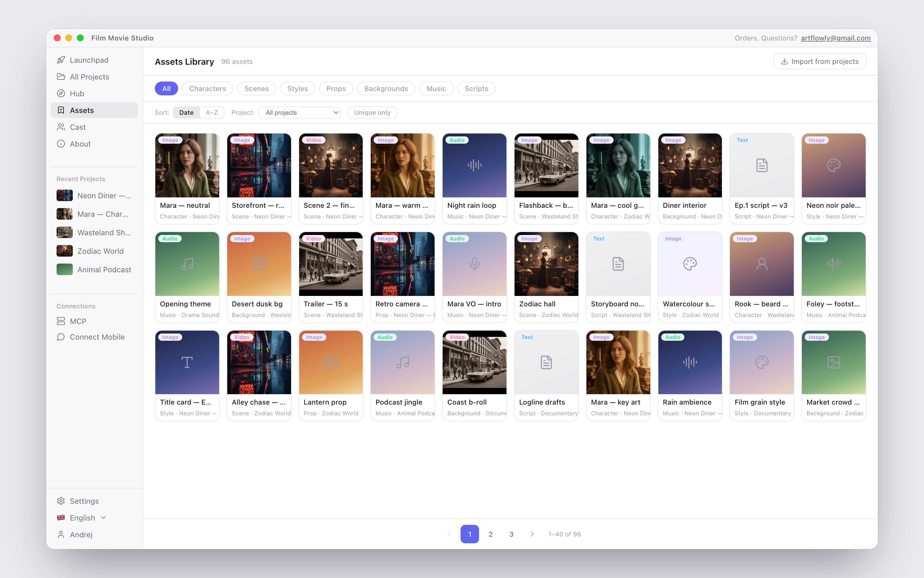Image resolution: width=924 pixels, height=578 pixels.
Task: Filter by Scripts
Action: point(476,88)
